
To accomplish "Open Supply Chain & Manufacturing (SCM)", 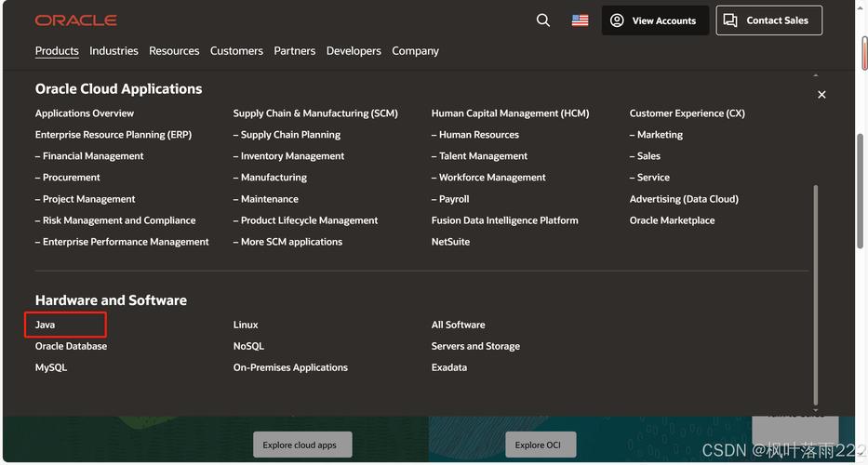I will point(315,113).
